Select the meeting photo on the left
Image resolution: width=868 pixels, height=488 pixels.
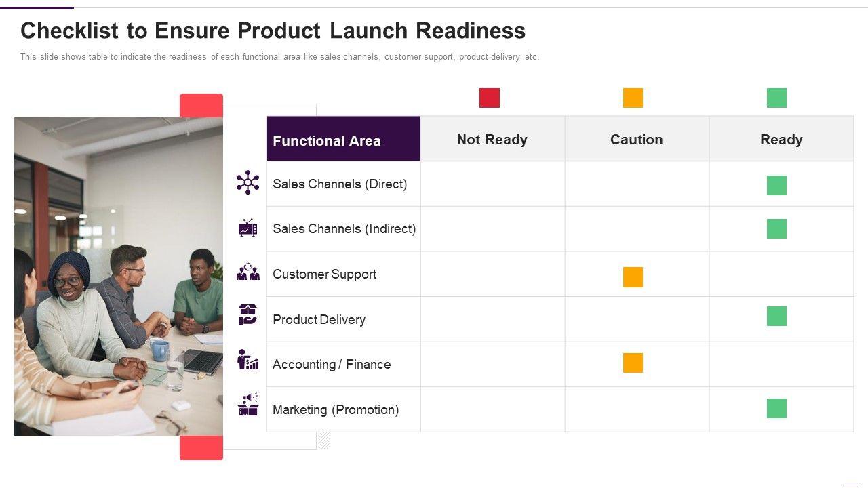pos(119,276)
